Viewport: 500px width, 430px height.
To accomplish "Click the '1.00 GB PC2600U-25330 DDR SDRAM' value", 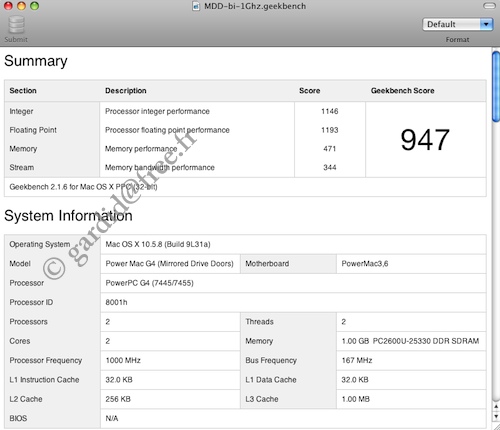I will coord(410,341).
